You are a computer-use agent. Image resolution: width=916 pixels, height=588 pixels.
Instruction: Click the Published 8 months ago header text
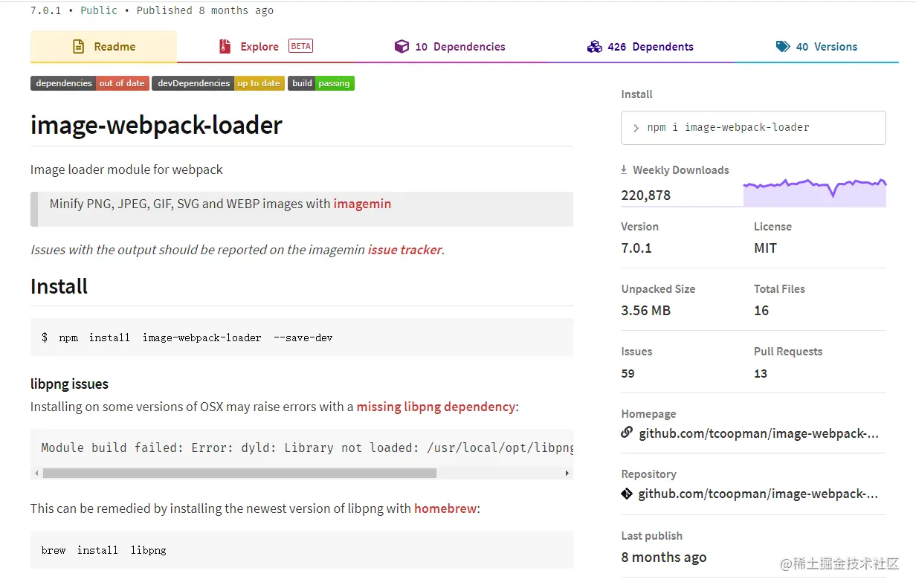[205, 10]
